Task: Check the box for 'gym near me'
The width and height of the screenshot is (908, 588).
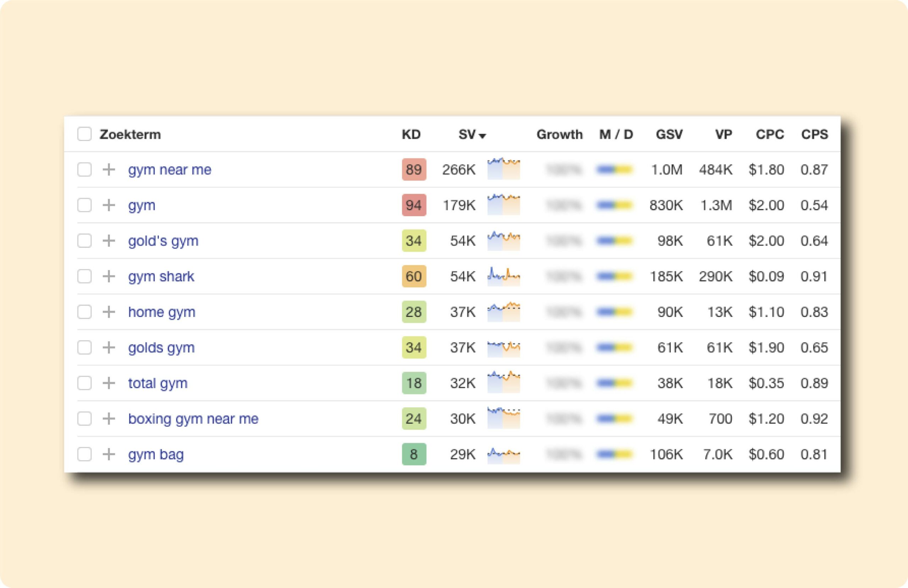Action: 84,170
